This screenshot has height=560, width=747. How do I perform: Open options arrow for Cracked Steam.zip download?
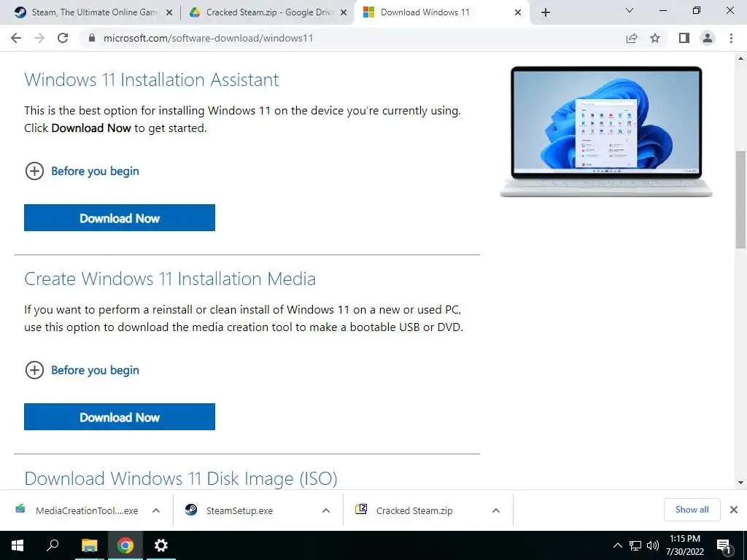(x=496, y=510)
